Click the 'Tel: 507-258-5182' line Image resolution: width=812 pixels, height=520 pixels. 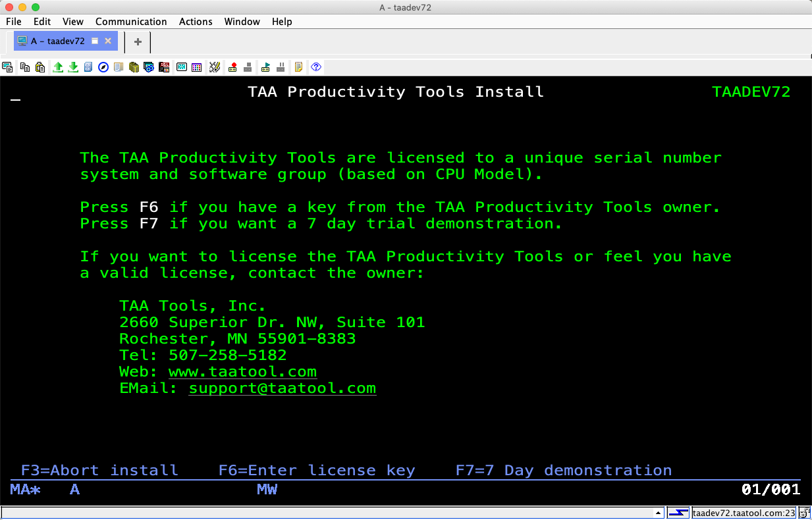coord(203,355)
